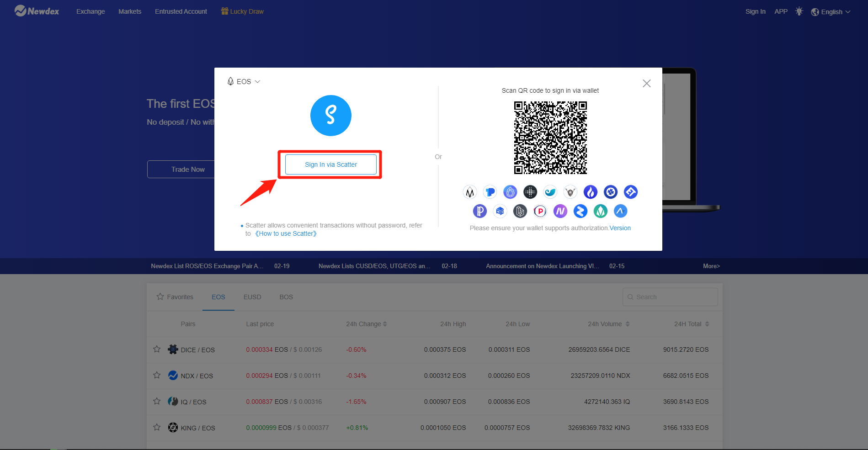Viewport: 868px width, 450px height.
Task: Click the Sign In via Scatter button
Action: coord(331,164)
